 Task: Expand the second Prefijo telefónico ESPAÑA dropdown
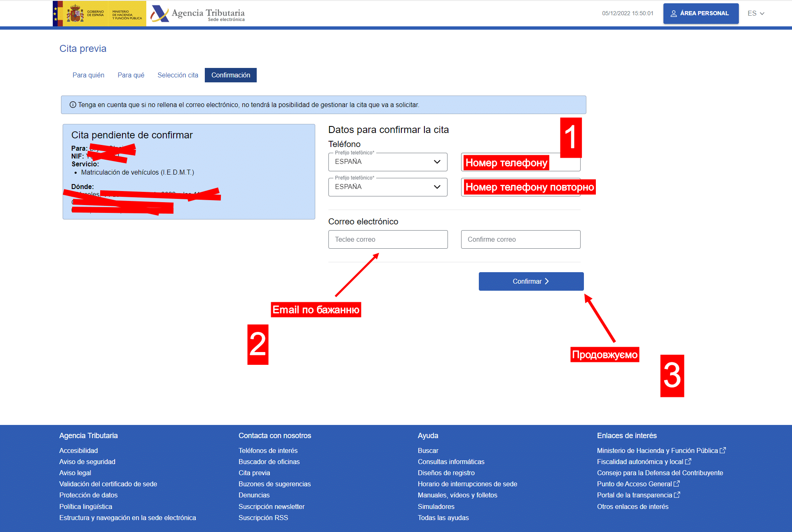(387, 187)
